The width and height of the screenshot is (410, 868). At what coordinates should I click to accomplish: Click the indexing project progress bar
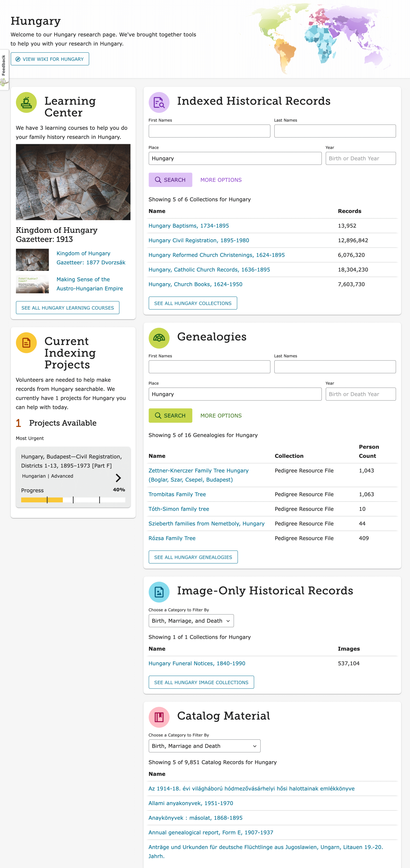coord(73,500)
